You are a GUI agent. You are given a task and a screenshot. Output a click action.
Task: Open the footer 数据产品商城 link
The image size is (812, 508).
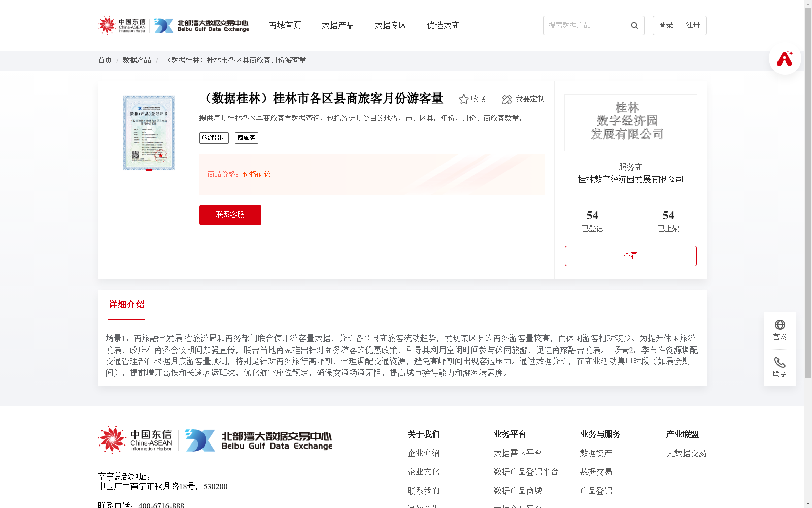pyautogui.click(x=518, y=491)
